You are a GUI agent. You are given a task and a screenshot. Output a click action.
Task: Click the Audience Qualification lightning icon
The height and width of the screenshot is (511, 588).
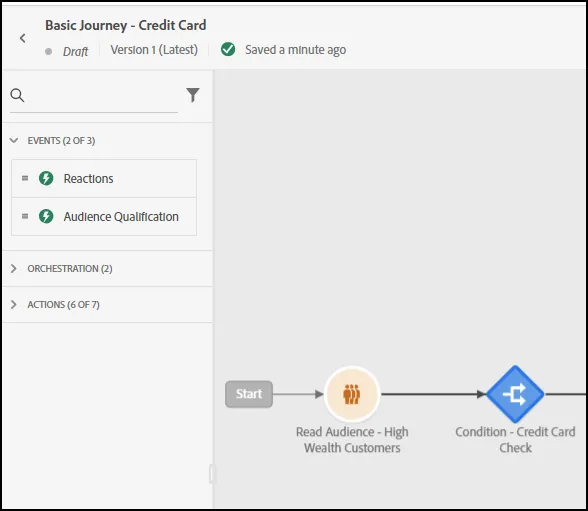(46, 216)
